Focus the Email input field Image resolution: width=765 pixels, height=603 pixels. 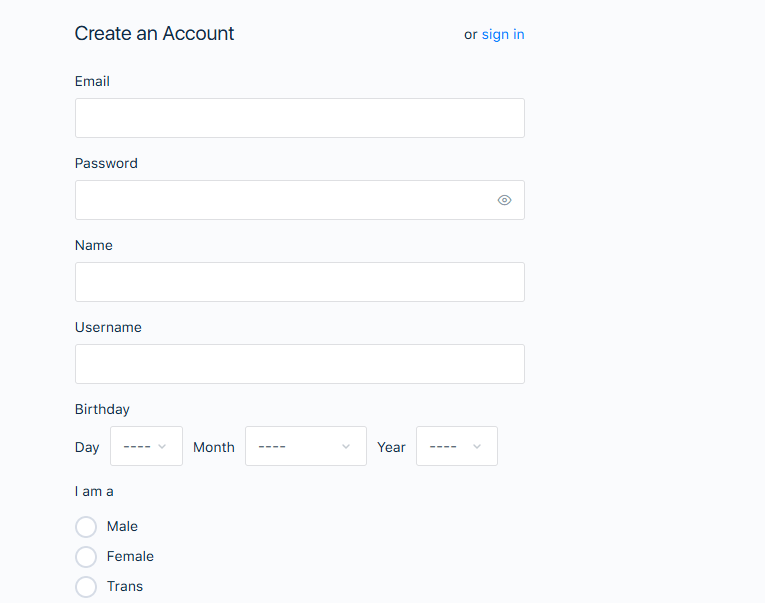point(299,118)
